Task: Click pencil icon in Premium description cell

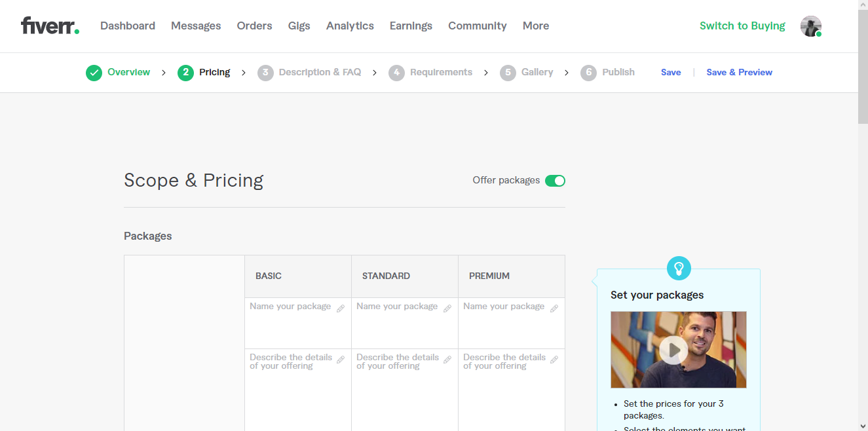Action: point(554,360)
